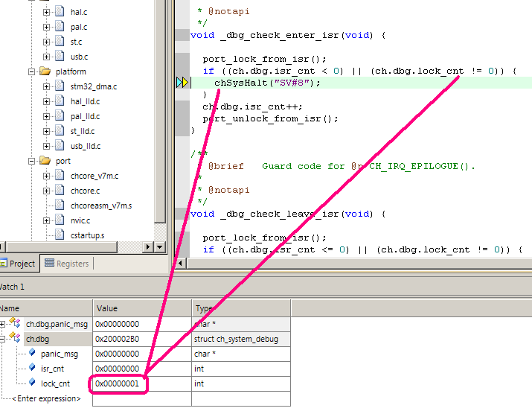532x414 pixels.
Task: Click the current execution arrow marker
Action: point(182,83)
